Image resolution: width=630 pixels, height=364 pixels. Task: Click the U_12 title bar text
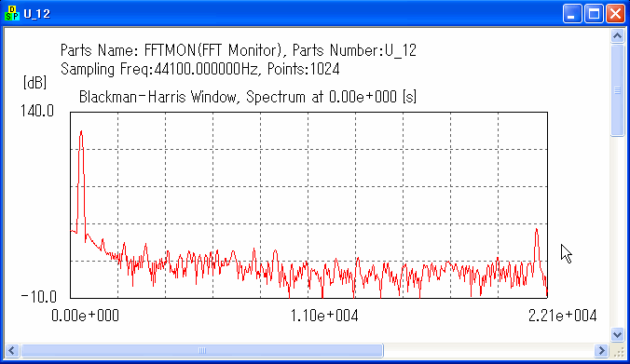point(36,14)
